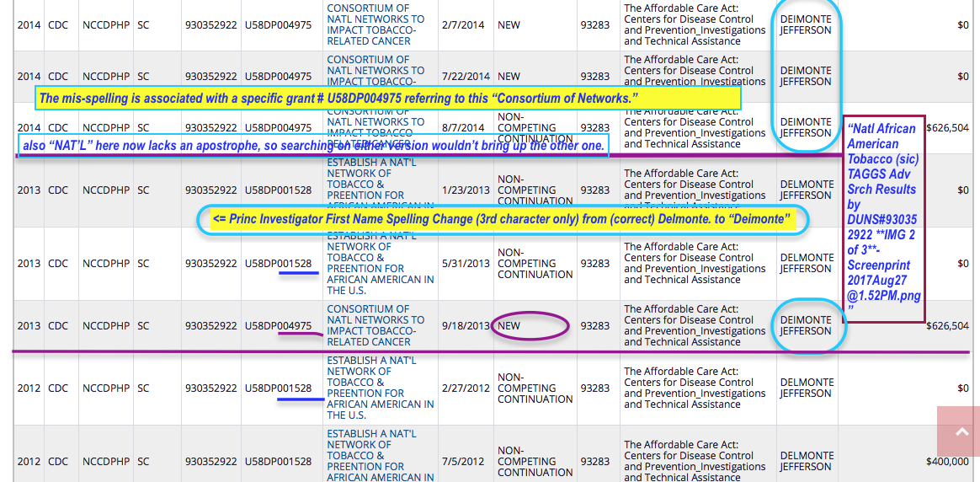Click the circled NEW status in the 9/18/2013 row
Viewport: 980px width, 482px height.
tap(529, 326)
